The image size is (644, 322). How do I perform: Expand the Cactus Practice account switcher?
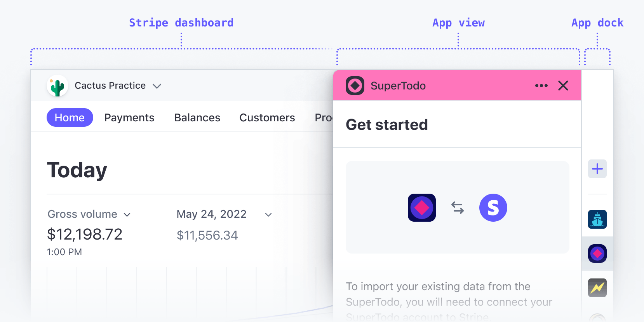coord(157,86)
